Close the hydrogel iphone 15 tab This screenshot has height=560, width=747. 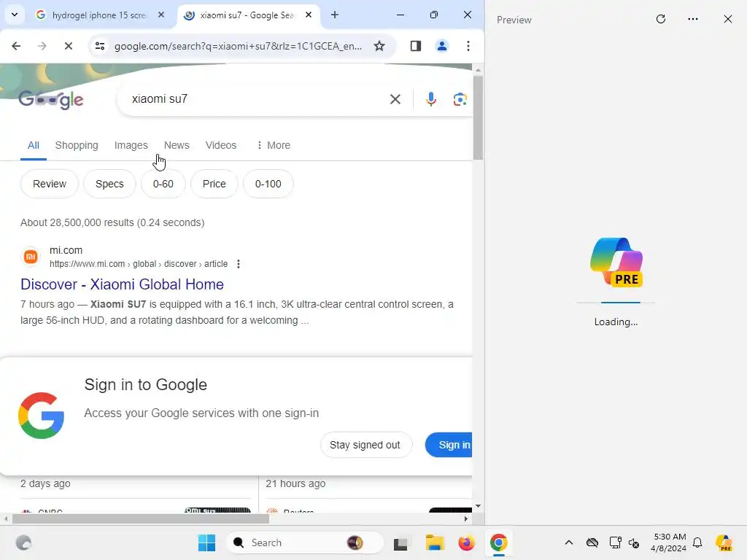click(x=161, y=15)
